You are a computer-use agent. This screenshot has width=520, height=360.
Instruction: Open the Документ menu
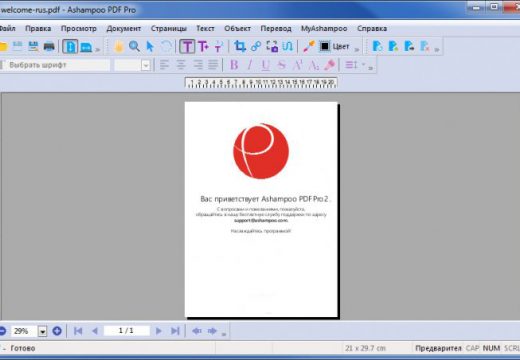[x=124, y=28]
